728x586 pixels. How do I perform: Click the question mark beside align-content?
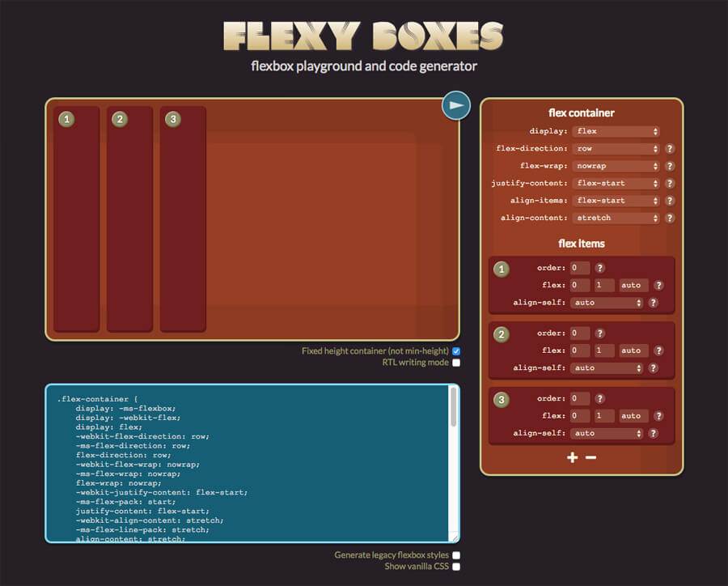(x=670, y=218)
